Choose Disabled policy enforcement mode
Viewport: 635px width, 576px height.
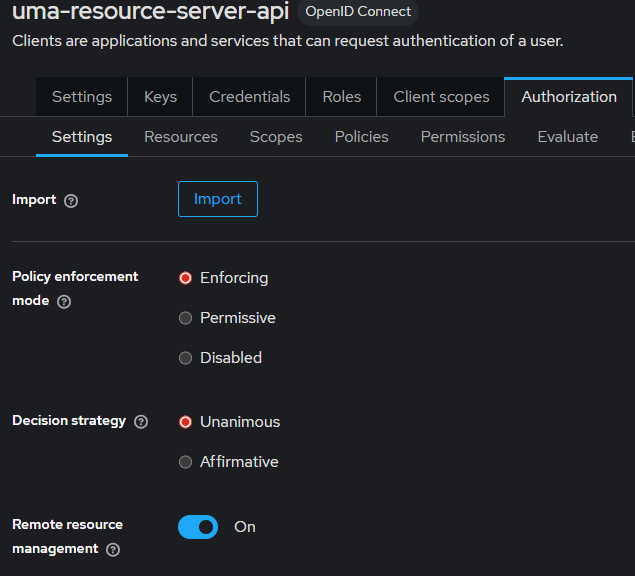point(185,358)
